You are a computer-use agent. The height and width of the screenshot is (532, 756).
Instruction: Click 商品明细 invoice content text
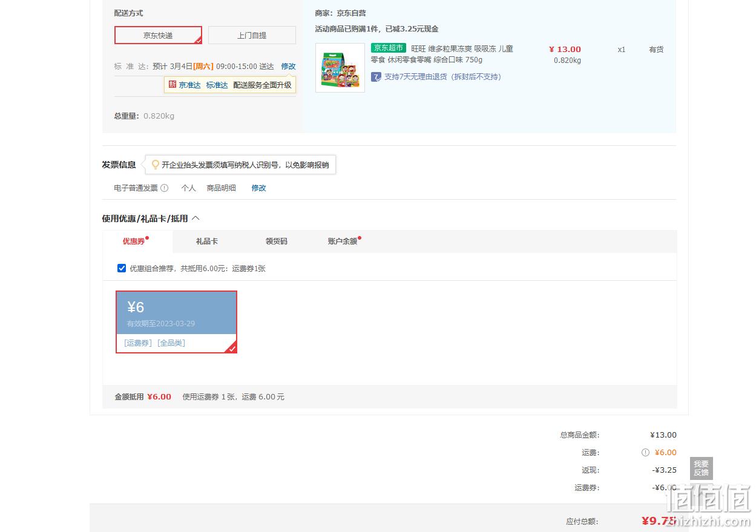click(221, 188)
